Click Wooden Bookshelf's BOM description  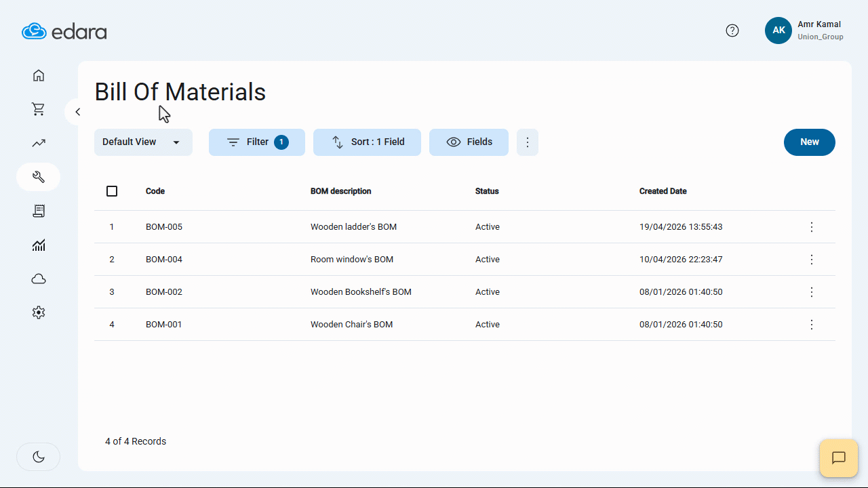click(361, 292)
